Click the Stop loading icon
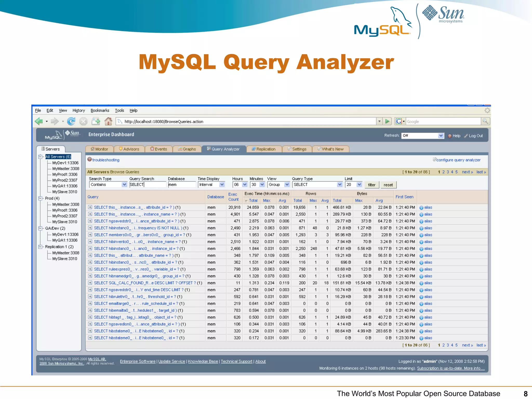This screenshot has width=532, height=399. (x=83, y=121)
